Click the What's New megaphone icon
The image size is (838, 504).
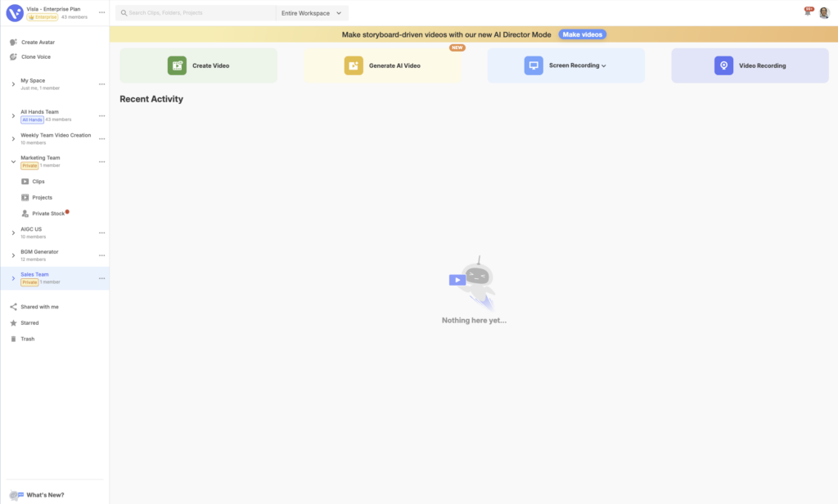click(16, 495)
